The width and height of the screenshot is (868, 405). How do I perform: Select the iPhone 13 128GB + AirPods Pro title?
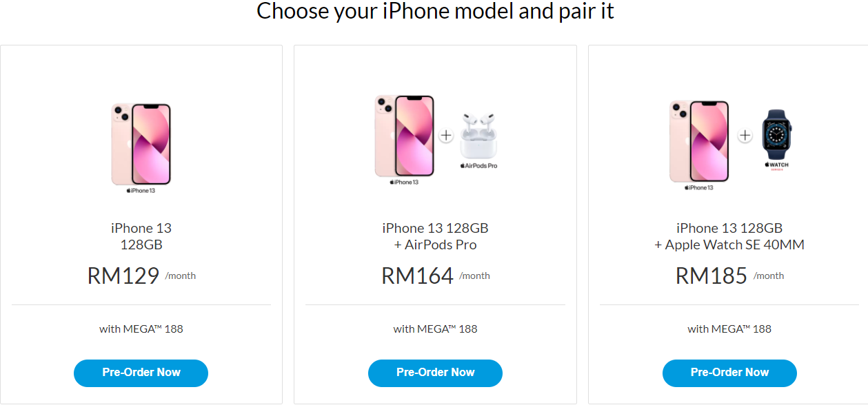point(435,236)
